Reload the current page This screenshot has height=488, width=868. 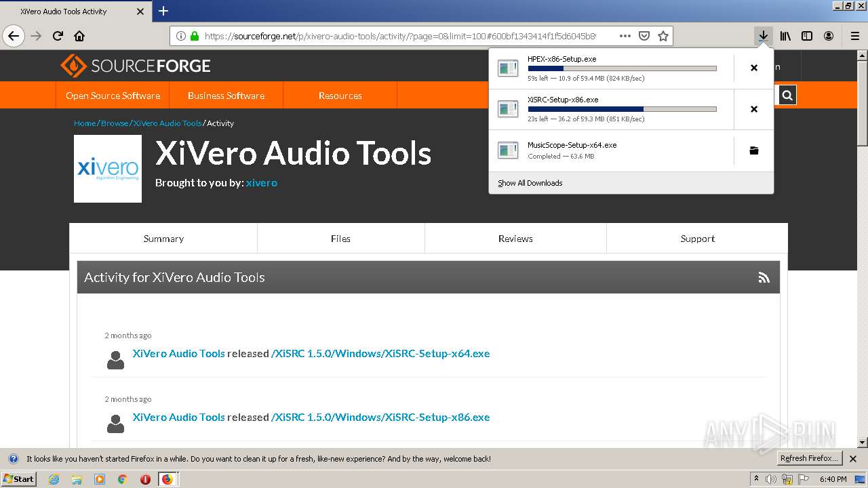[x=58, y=36]
